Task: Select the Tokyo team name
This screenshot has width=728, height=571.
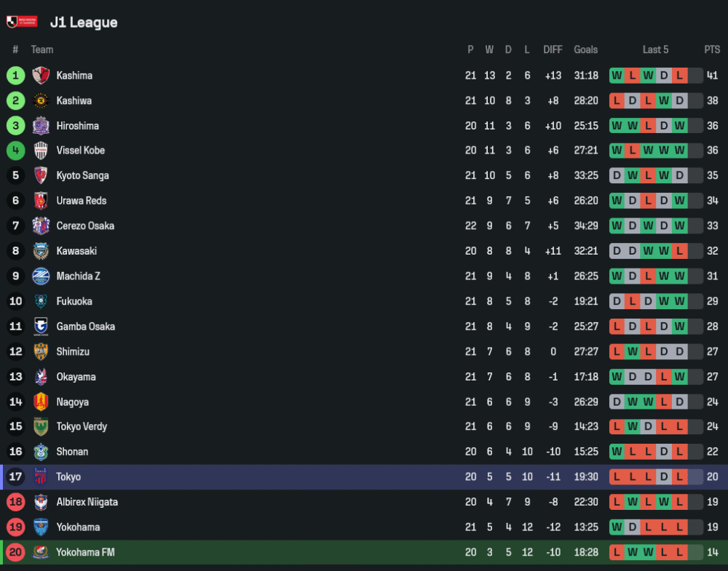Action: (x=68, y=477)
